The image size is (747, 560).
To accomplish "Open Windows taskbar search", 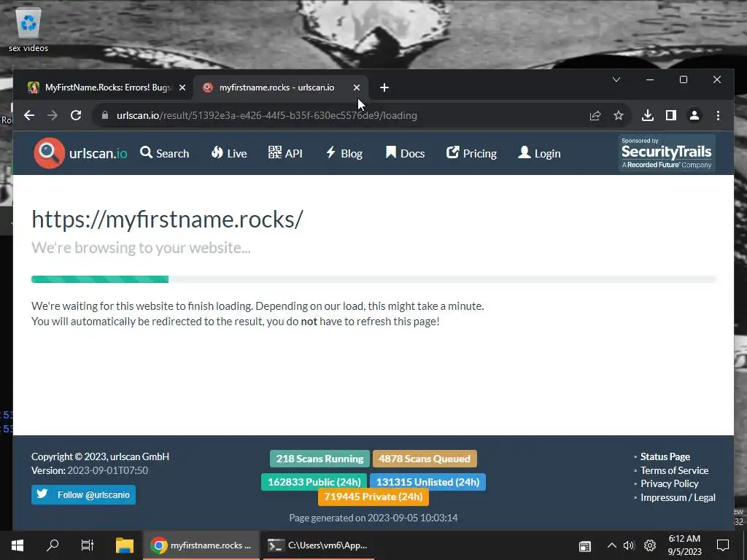I will point(53,545).
